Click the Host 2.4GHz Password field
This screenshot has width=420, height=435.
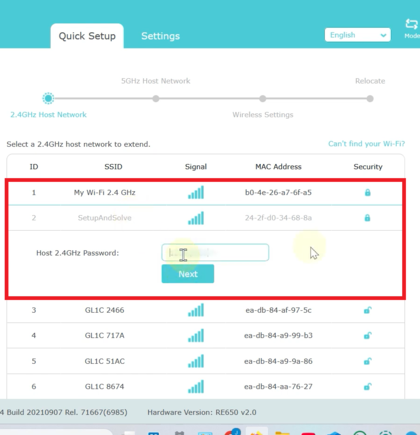(215, 253)
